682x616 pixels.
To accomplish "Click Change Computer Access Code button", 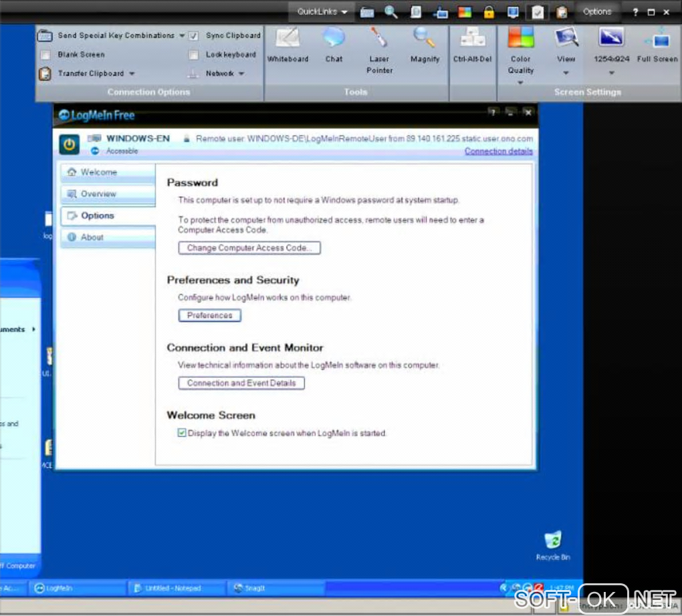I will 249,248.
